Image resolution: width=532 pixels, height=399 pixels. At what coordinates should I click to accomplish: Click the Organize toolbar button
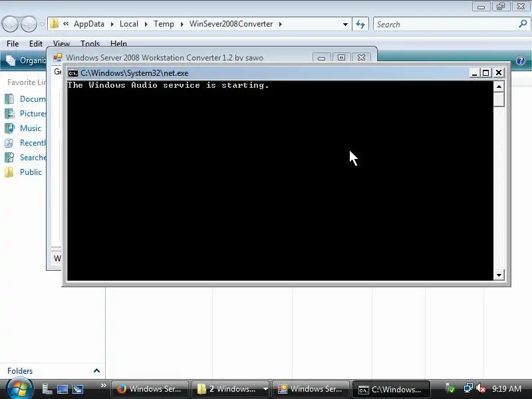pyautogui.click(x=27, y=61)
